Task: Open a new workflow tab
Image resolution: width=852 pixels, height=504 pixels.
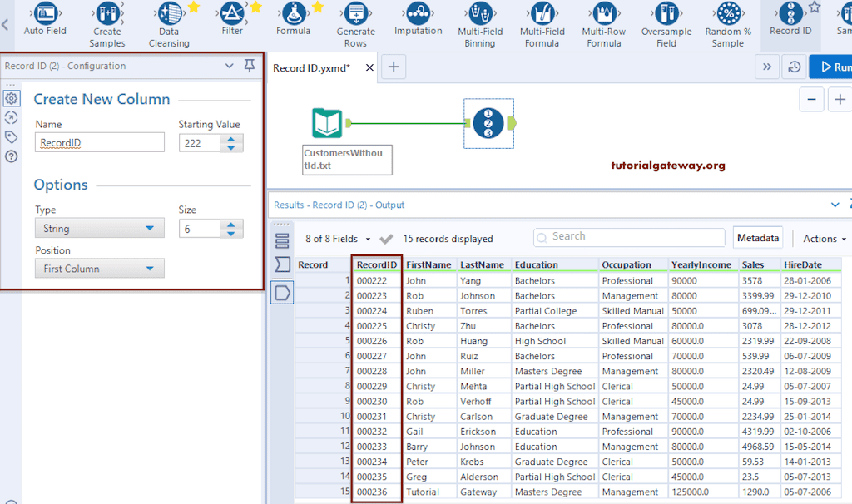Action: click(x=394, y=68)
